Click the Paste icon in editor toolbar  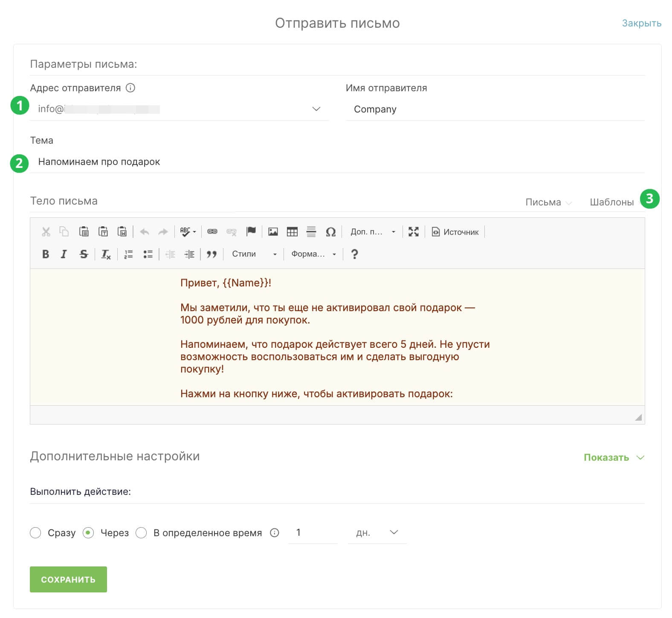pos(84,231)
